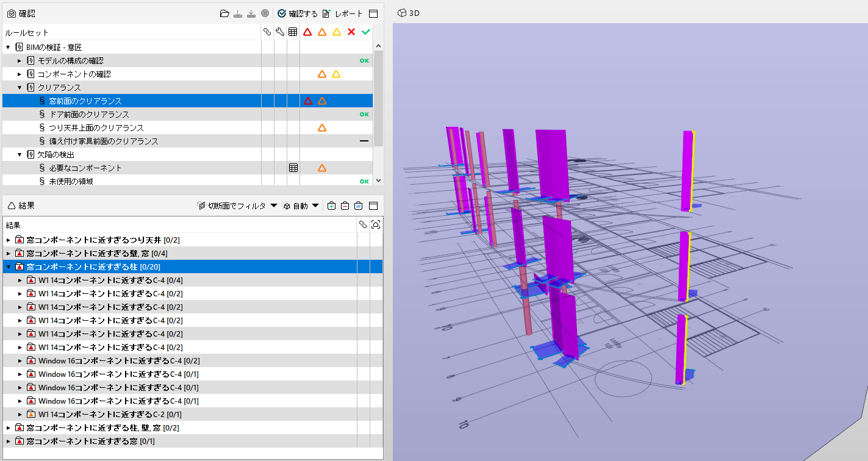868x461 pixels.
Task: Toggle the orange triangle severity filter
Action: [x=322, y=32]
